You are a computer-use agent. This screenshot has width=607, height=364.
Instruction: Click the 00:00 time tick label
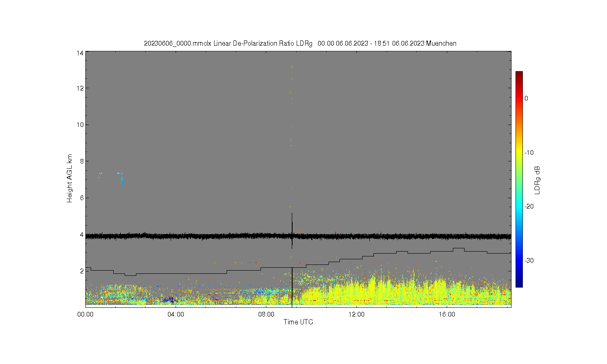click(x=85, y=314)
